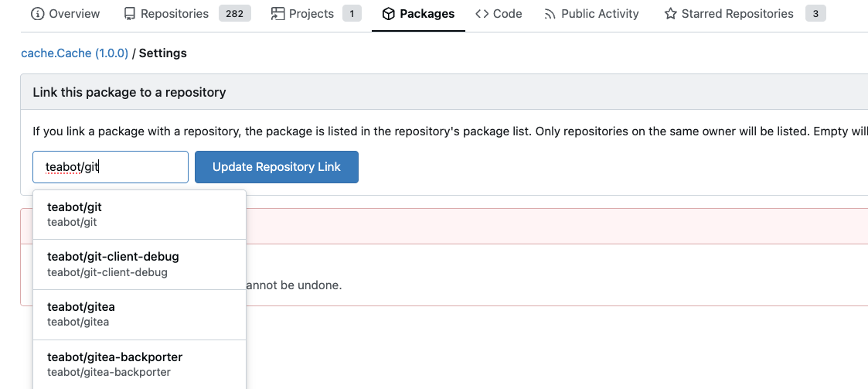Screen dimensions: 868x389
Task: Switch to the Projects tab
Action: (x=311, y=14)
